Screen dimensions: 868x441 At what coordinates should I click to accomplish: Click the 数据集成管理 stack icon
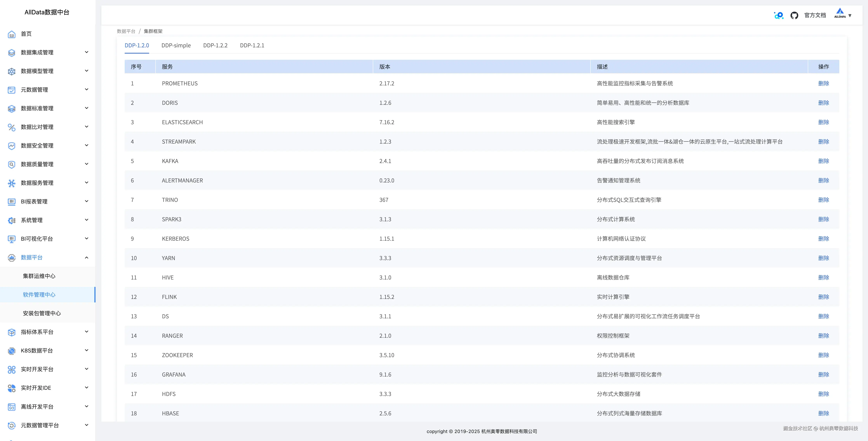(x=11, y=53)
